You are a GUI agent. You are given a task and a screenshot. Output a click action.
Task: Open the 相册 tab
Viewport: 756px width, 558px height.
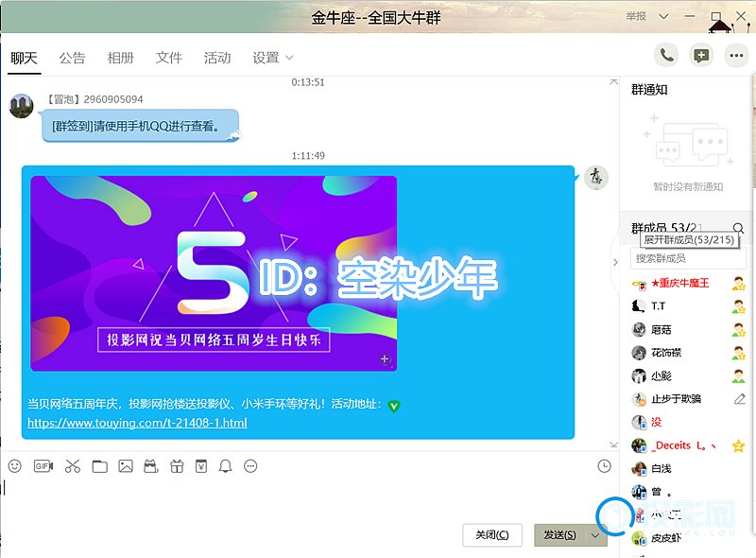[121, 59]
